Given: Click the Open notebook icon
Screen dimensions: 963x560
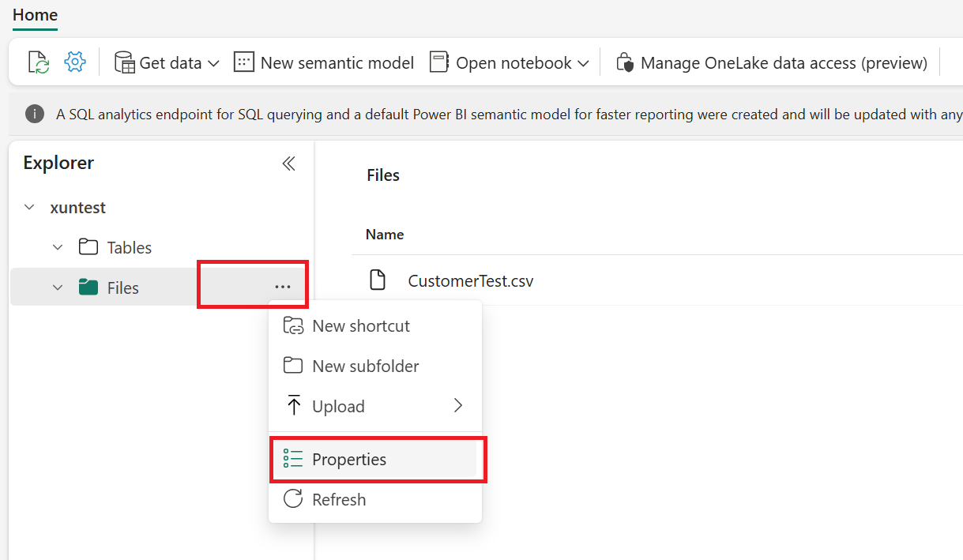Looking at the screenshot, I should pyautogui.click(x=439, y=62).
